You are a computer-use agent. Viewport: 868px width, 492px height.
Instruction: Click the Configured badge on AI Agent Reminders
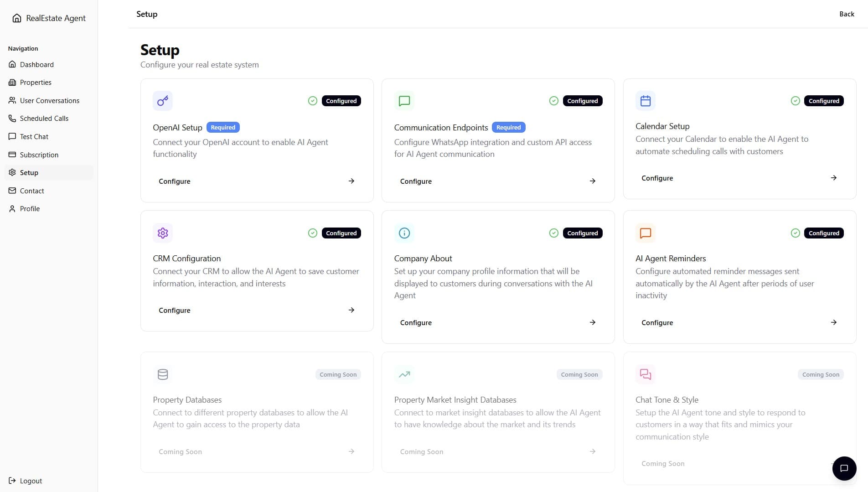[x=824, y=233]
